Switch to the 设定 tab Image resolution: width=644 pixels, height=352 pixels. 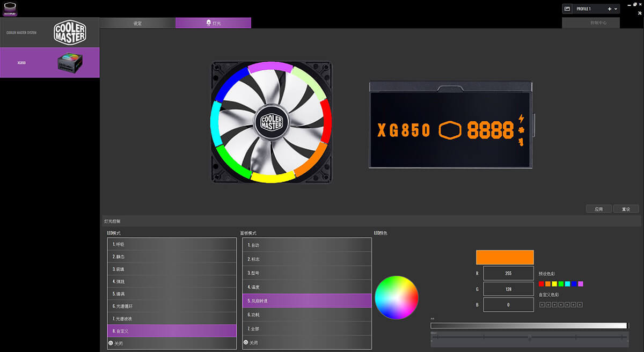pyautogui.click(x=137, y=23)
